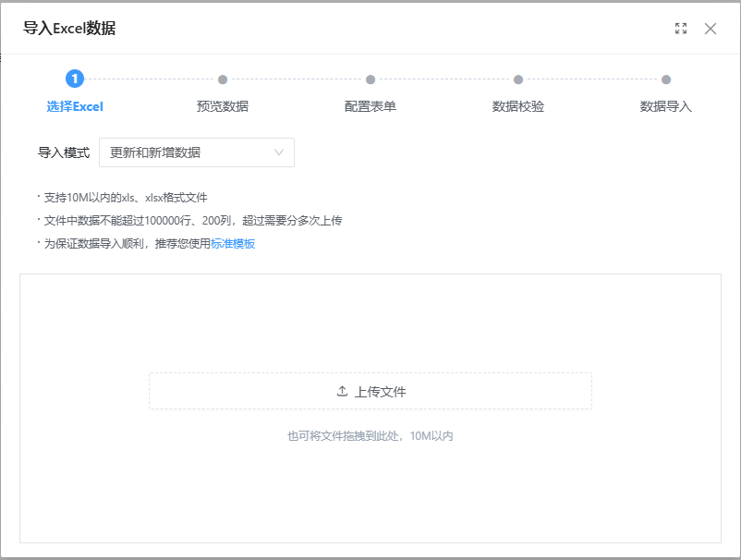This screenshot has width=741, height=560.
Task: Close the 导入Excel数据 dialog
Action: (x=710, y=29)
